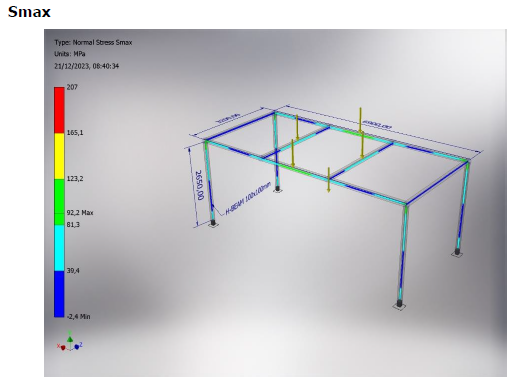This screenshot has width=517, height=385.
Task: Click the green Y axis arrow
Action: [70, 337]
